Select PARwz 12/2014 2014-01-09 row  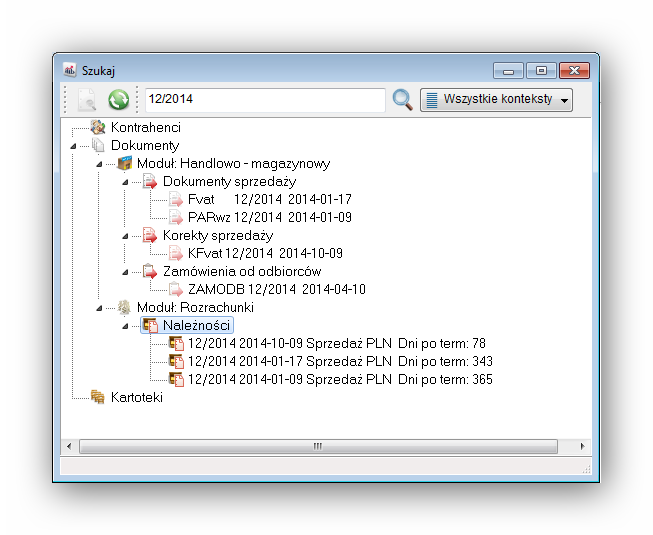click(269, 217)
